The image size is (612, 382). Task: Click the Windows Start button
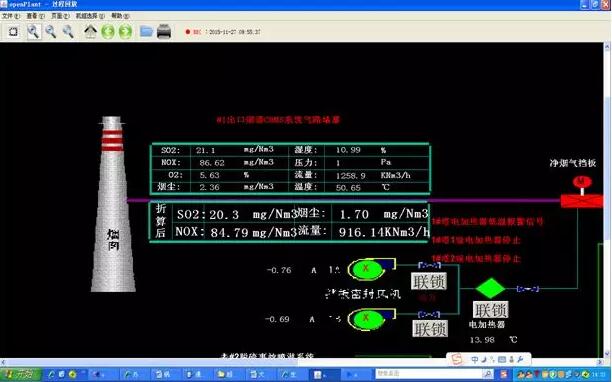20,375
